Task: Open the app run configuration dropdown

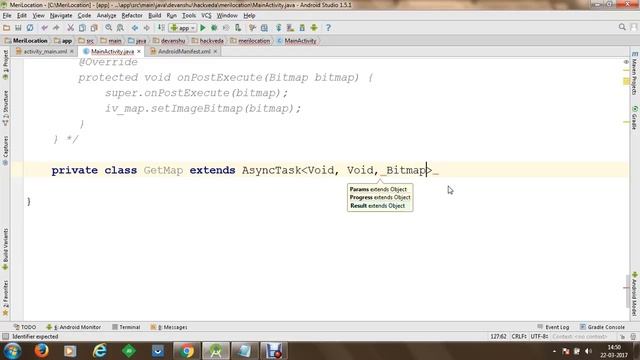Action: (x=183, y=28)
